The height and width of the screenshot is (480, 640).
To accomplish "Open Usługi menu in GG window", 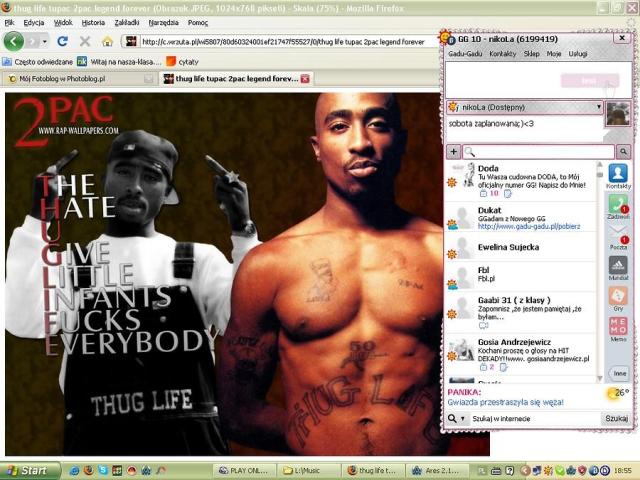I will click(x=578, y=54).
